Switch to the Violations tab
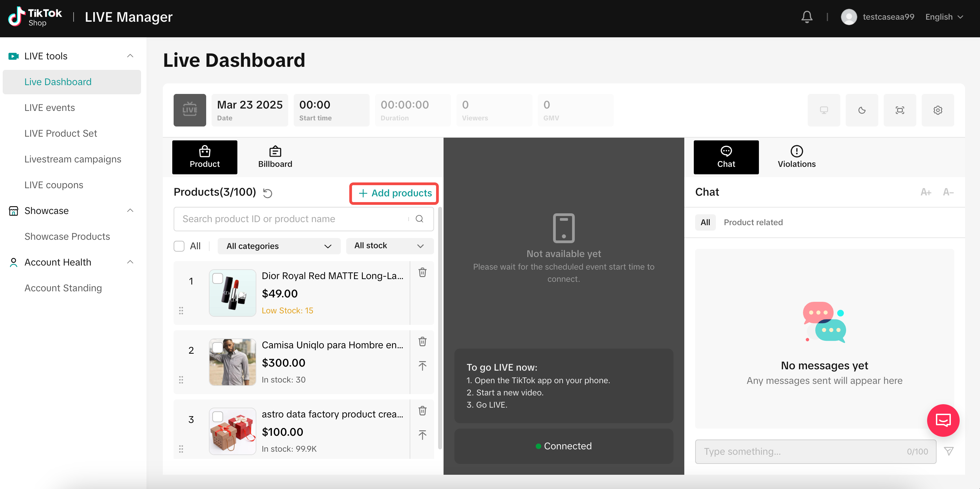 coord(797,157)
